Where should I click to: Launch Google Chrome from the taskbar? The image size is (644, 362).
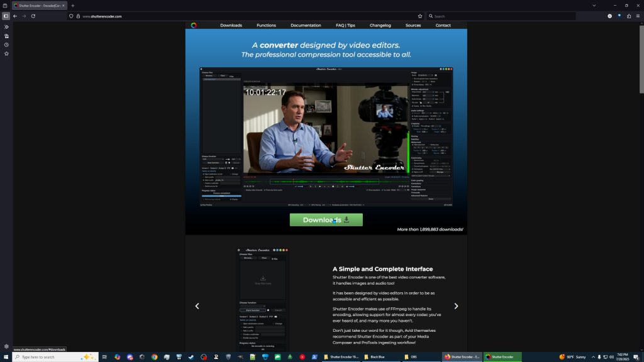point(155,357)
